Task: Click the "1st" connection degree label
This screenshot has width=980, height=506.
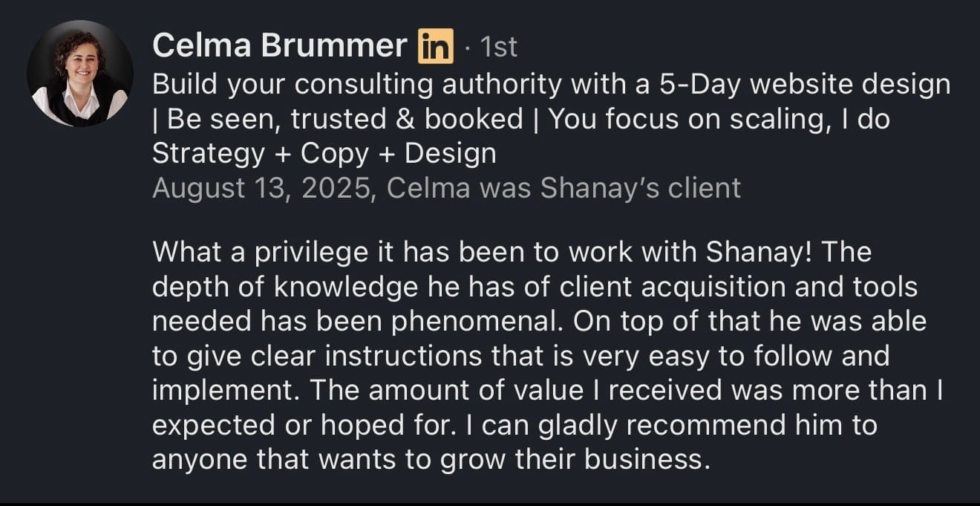Action: click(499, 48)
